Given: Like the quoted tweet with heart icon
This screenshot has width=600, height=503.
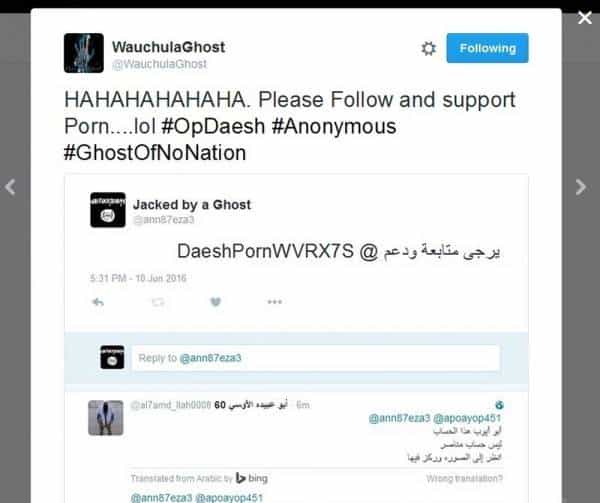Looking at the screenshot, I should pyautogui.click(x=216, y=302).
